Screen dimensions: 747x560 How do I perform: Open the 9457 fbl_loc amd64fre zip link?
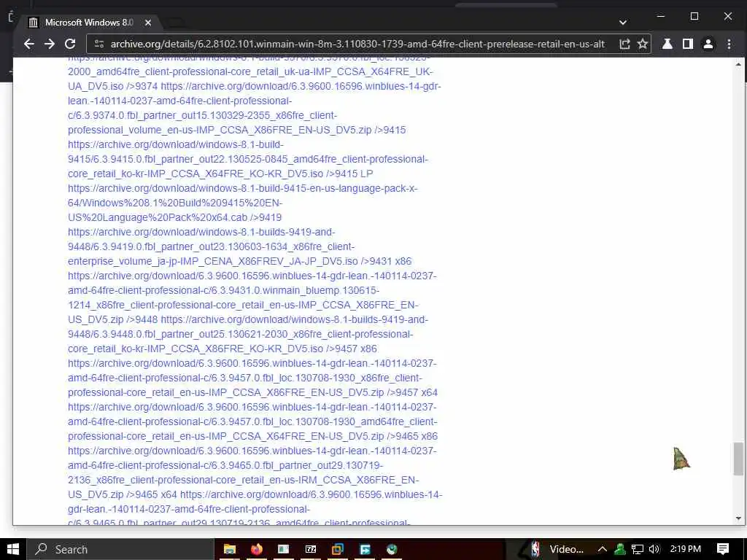click(252, 421)
